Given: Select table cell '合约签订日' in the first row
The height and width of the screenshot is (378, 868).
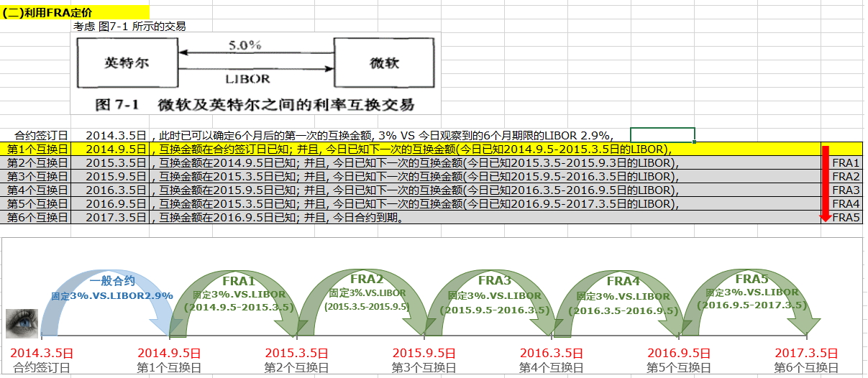Looking at the screenshot, I should [35, 135].
